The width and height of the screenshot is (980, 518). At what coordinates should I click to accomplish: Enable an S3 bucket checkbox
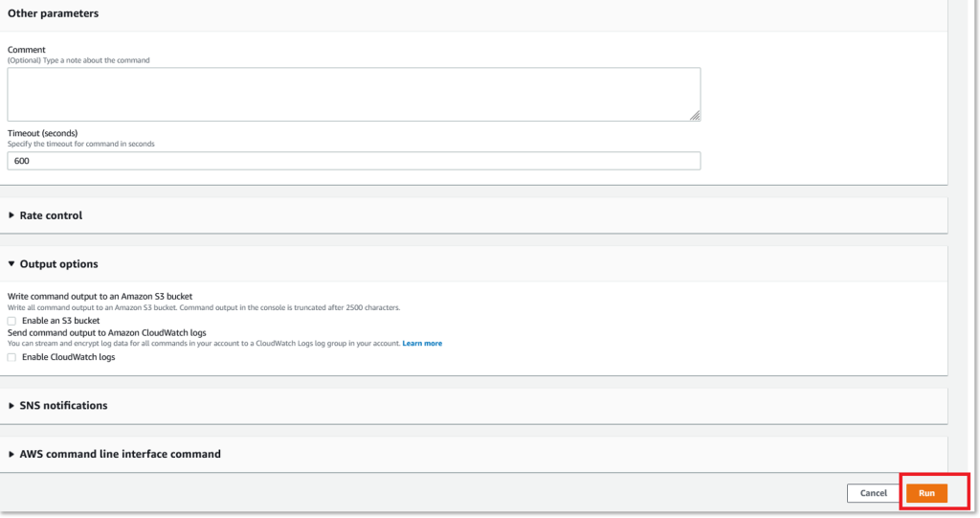(11, 321)
